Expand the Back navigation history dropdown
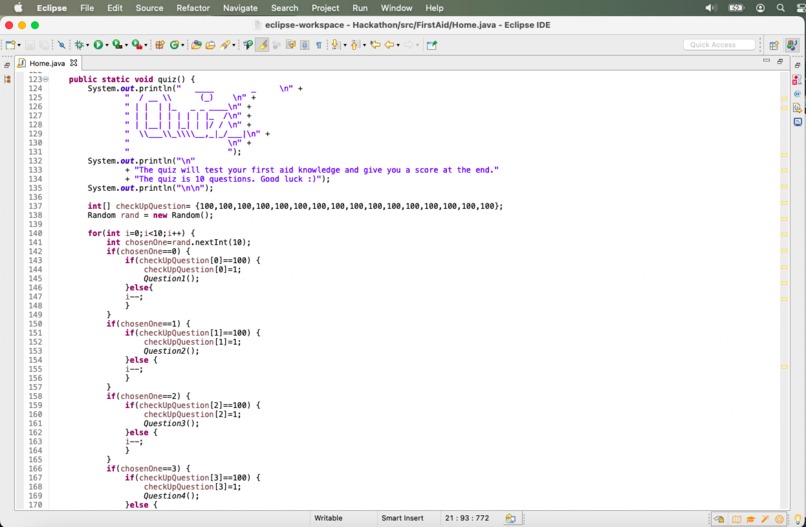806x527 pixels. pos(398,46)
